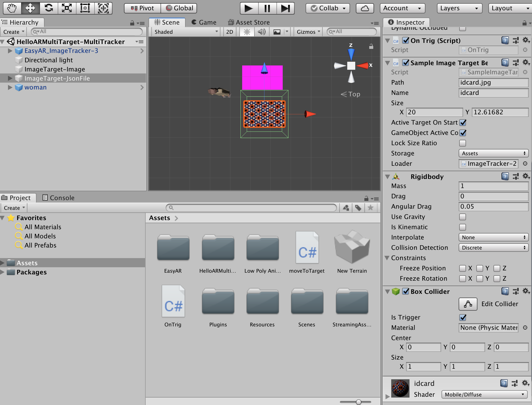This screenshot has width=532, height=405.
Task: Expand the woman object in Hierarchy
Action: [10, 87]
